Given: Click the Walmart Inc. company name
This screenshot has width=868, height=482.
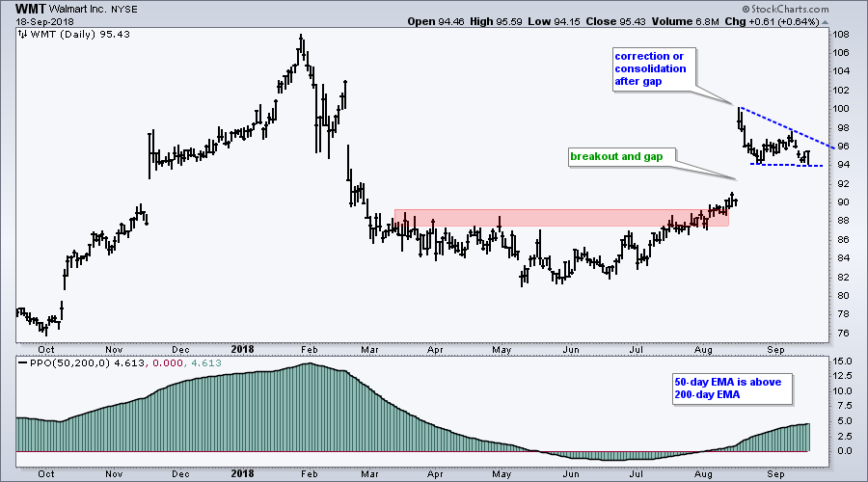Looking at the screenshot, I should (x=76, y=10).
